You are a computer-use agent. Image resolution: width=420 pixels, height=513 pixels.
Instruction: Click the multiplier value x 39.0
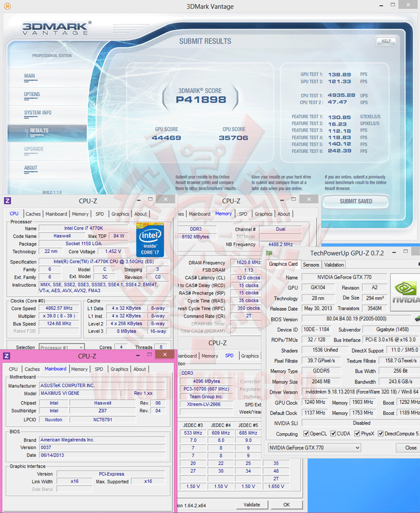60,316
